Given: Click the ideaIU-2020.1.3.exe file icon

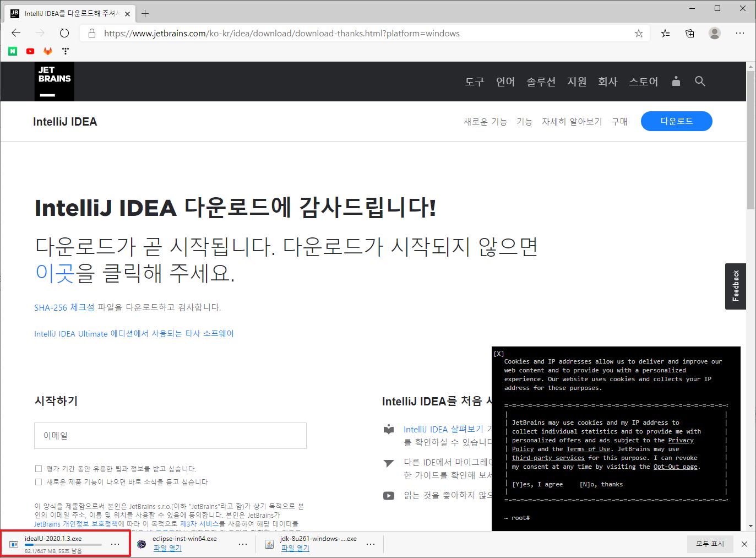Looking at the screenshot, I should [14, 544].
